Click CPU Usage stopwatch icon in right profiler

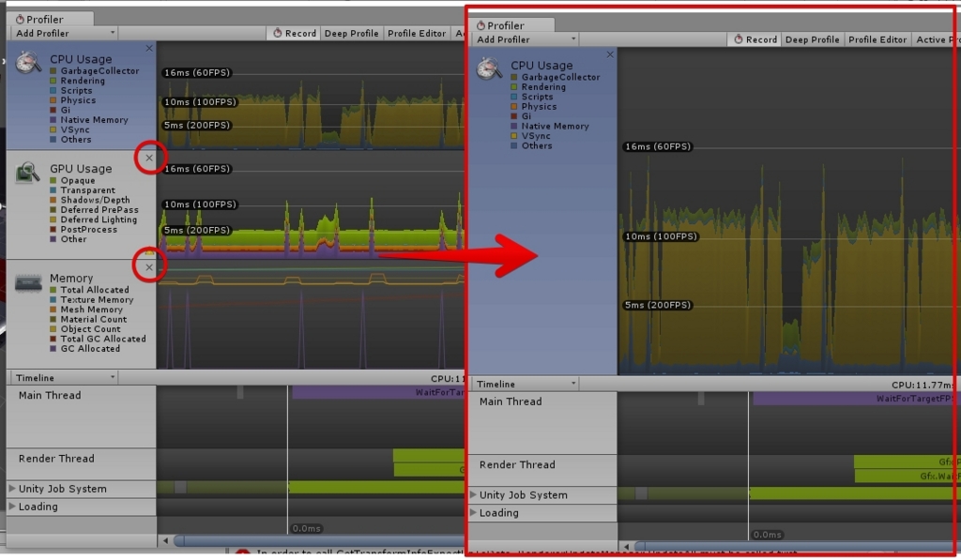pyautogui.click(x=489, y=68)
